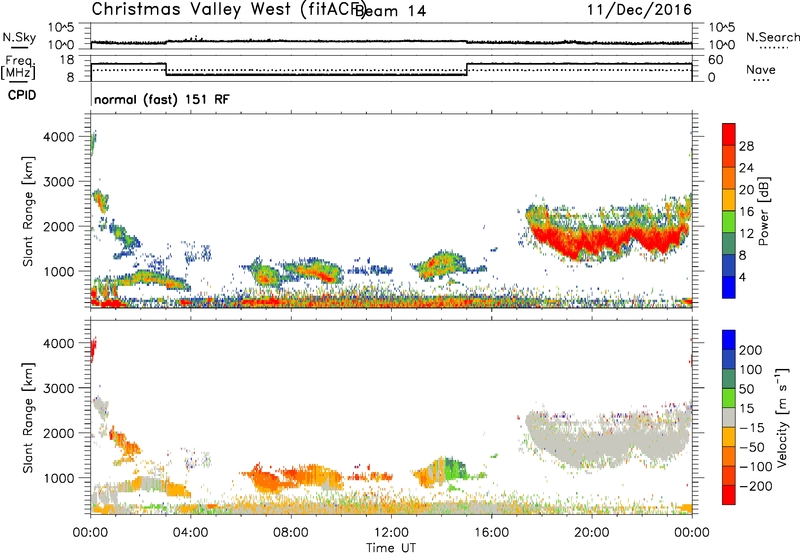Image resolution: width=800 pixels, height=554 pixels.
Task: Click the 'Velocity [m s⁻¹]' color bar label
Action: [782, 418]
